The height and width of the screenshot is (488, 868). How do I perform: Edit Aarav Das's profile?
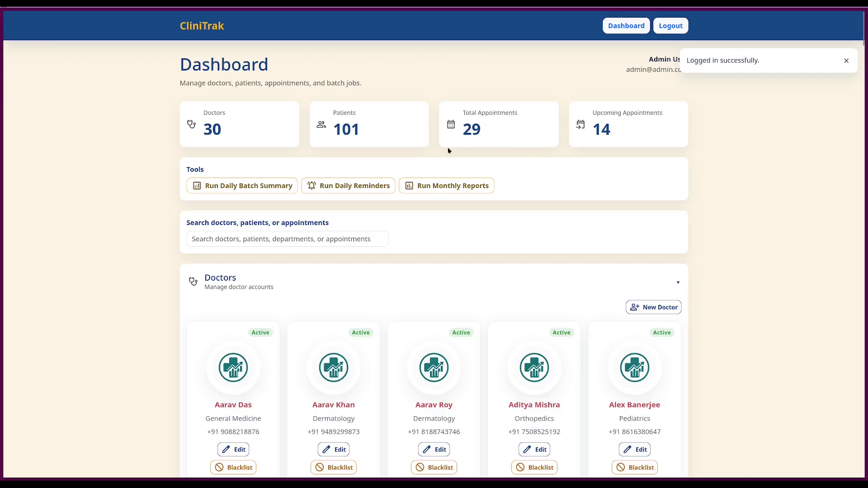pos(233,450)
